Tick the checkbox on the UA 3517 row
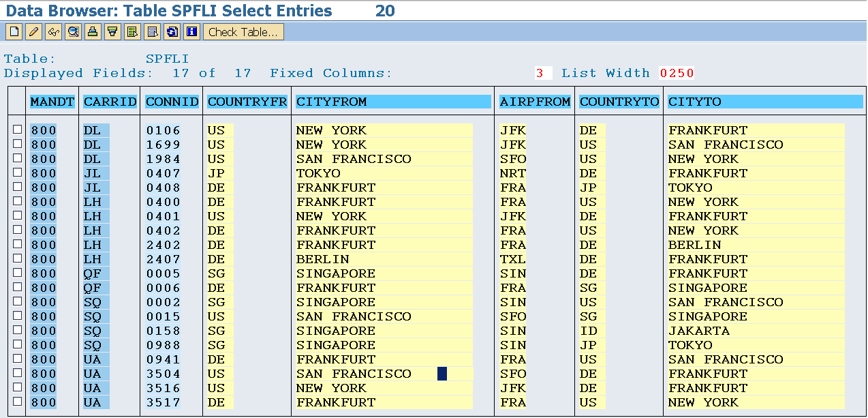868x418 pixels. coord(16,402)
